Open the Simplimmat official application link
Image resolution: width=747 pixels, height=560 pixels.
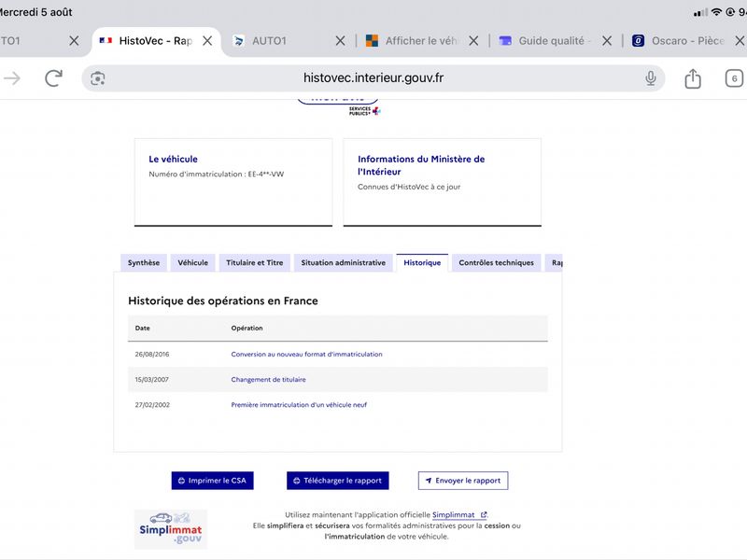(459, 515)
